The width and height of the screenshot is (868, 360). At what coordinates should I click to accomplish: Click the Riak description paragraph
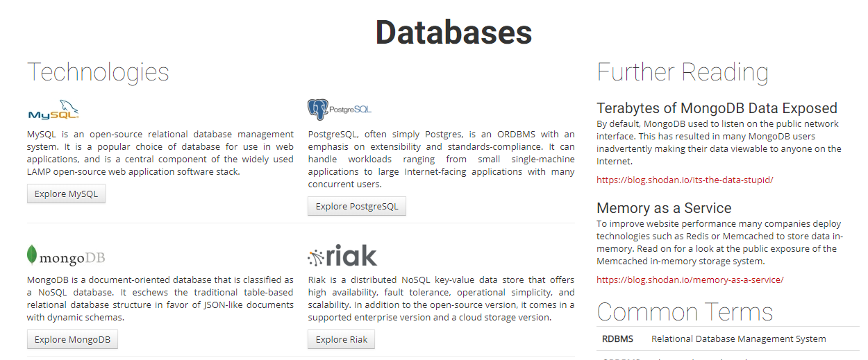click(441, 298)
